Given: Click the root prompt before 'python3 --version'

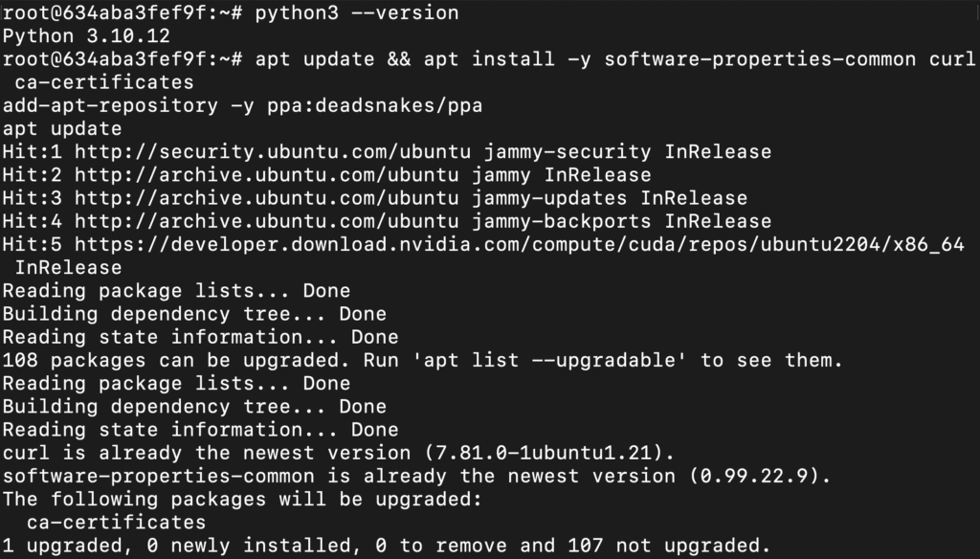Looking at the screenshot, I should coord(122,13).
